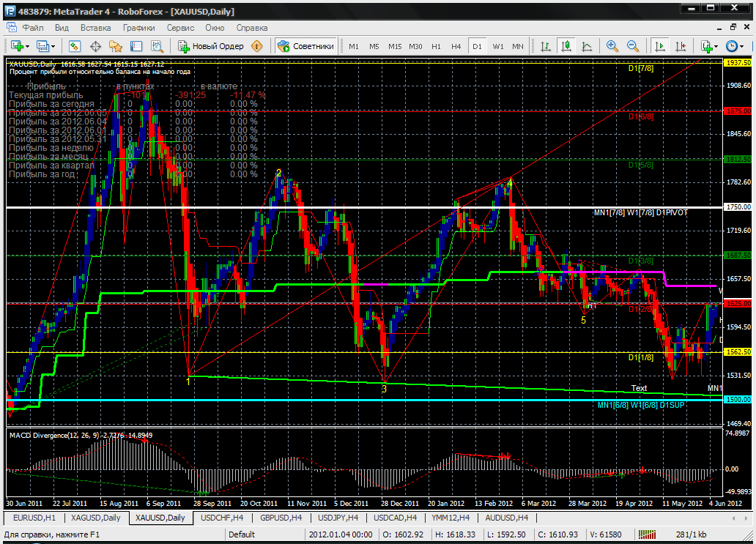Click the Periods clock icon
The width and height of the screenshot is (756, 544).
pyautogui.click(x=732, y=46)
